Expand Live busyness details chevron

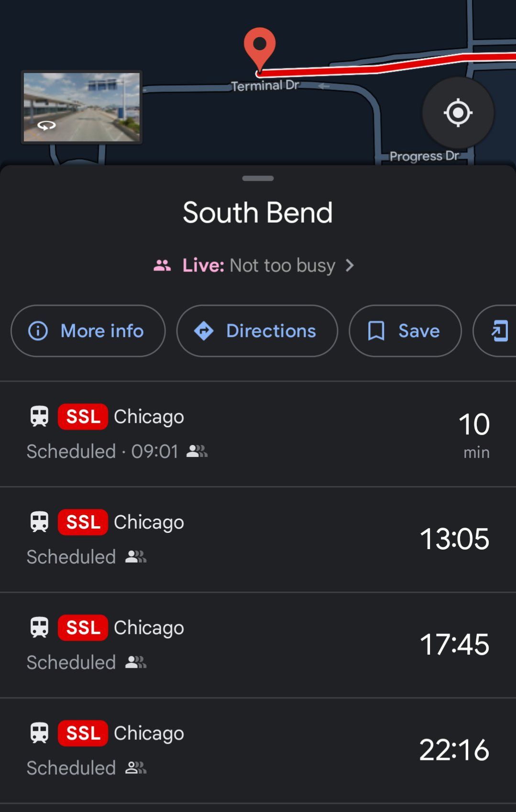350,266
